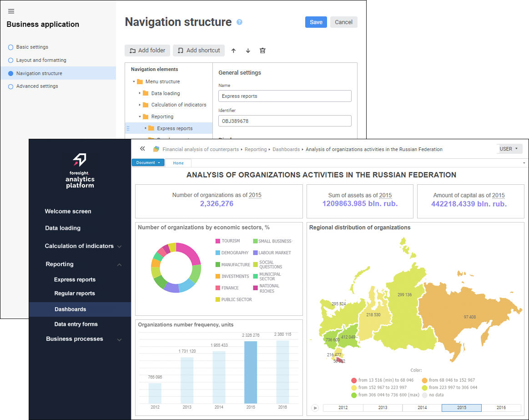The image size is (529, 420).
Task: Click Reporting in the breadcrumb
Action: [255, 149]
